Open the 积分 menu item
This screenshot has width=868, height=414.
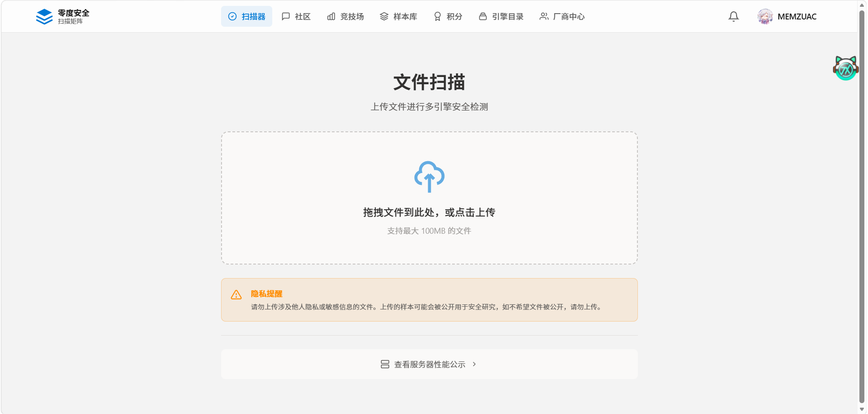[x=448, y=17]
